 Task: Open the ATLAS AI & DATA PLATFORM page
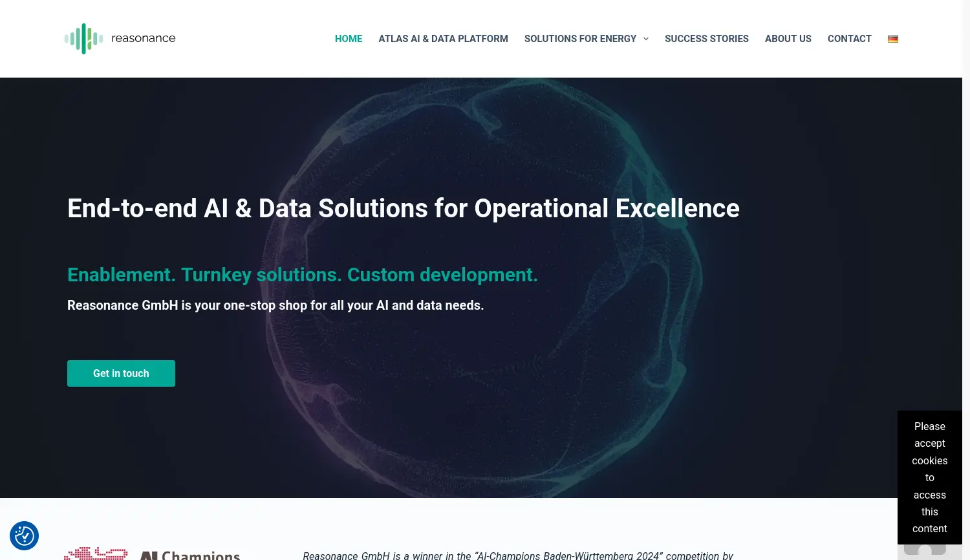[x=443, y=39]
